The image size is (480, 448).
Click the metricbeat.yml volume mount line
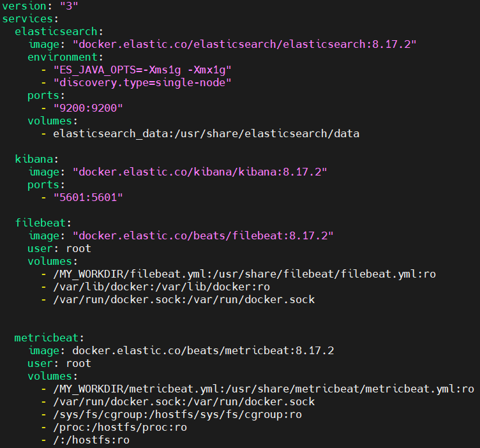coord(264,389)
